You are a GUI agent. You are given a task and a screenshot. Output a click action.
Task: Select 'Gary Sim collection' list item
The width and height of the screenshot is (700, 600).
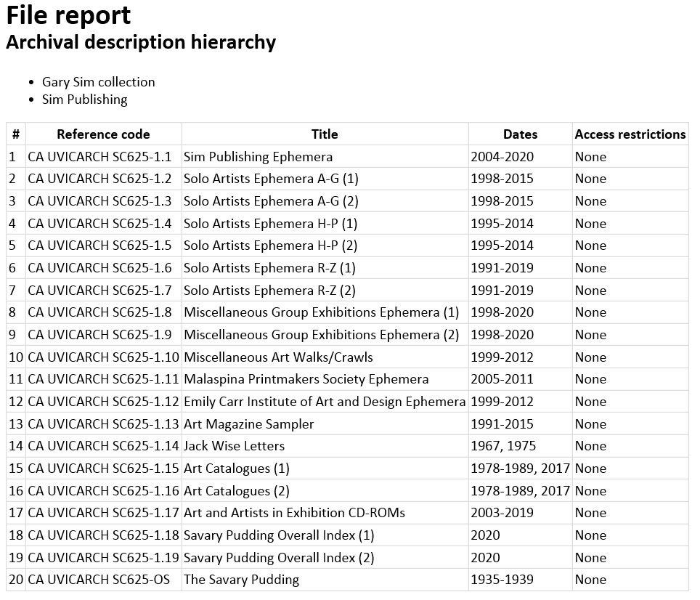point(98,82)
